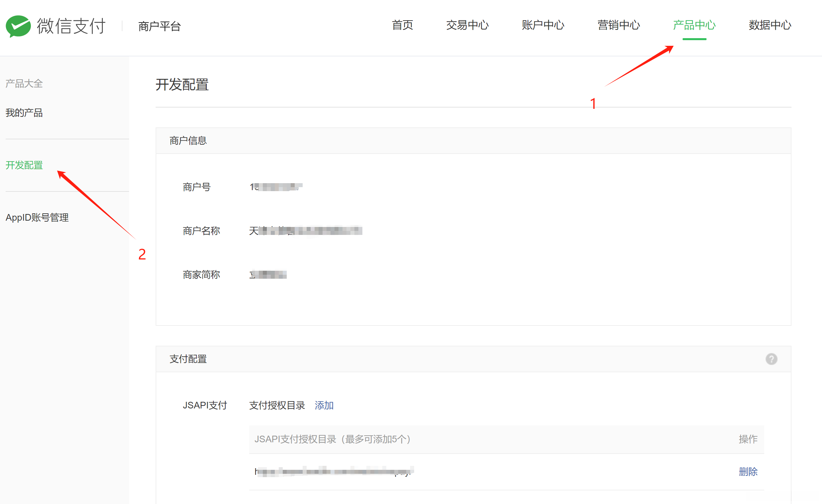
Task: Open 数据中心 in top navigation
Action: 770,25
